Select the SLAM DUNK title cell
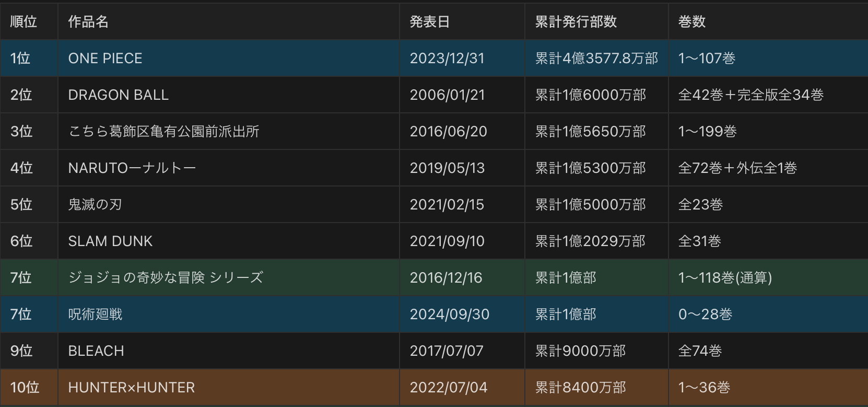Viewport: 868px width, 407px height. (110, 241)
